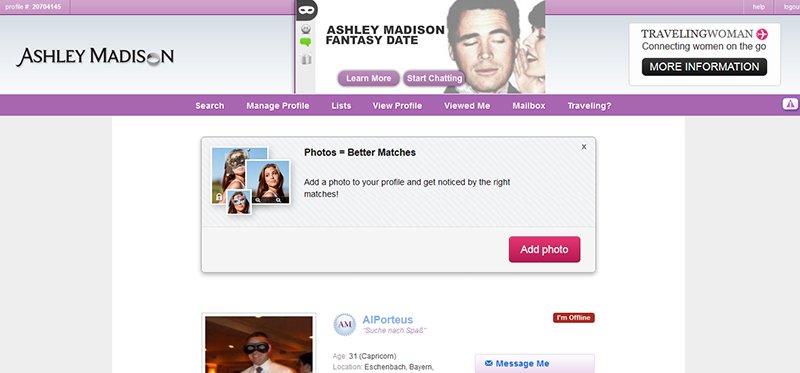Click the gray gift box icon
This screenshot has width=800, height=373.
click(306, 59)
